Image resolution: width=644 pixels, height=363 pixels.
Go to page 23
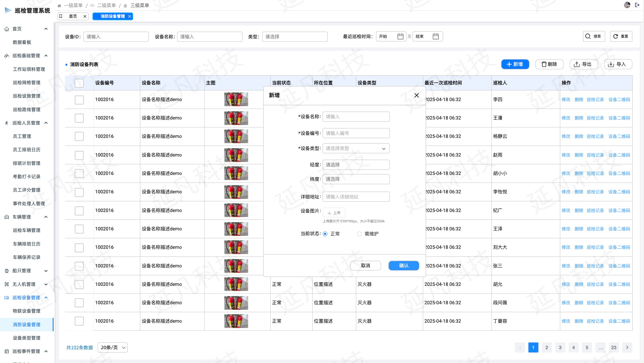tap(614, 347)
